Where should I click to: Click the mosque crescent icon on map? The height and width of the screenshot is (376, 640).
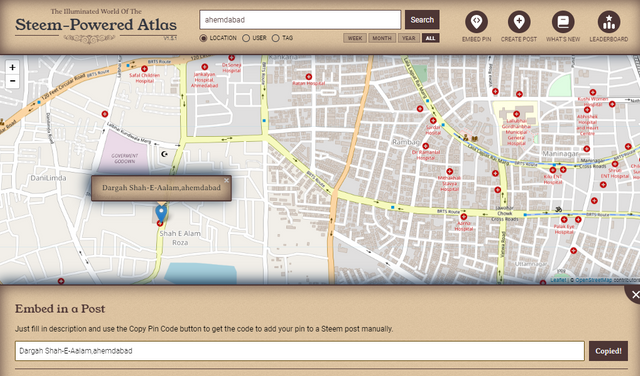[164, 154]
